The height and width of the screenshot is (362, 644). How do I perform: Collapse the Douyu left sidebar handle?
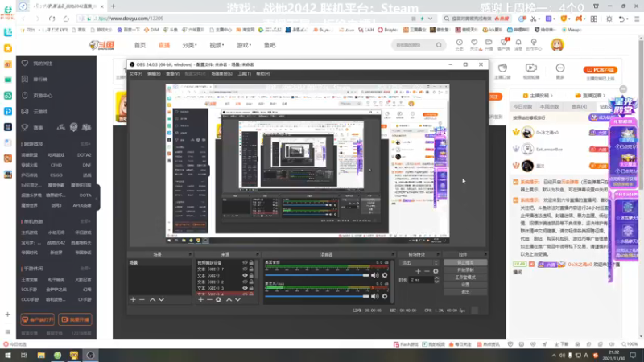click(97, 198)
